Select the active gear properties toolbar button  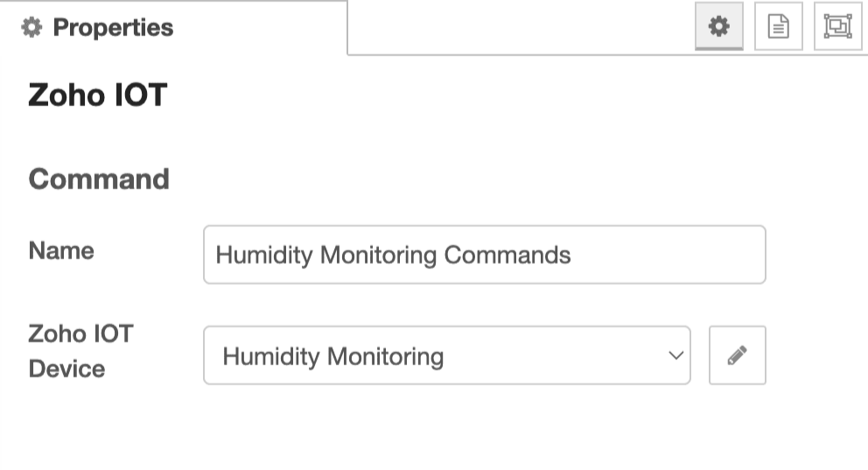(718, 27)
